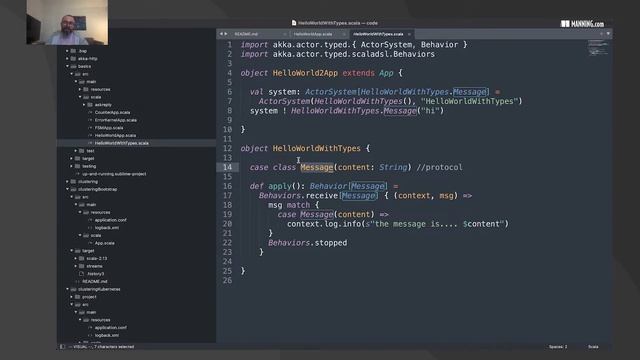The image size is (640, 360).
Task: Click line number 26 in the gutter
Action: coord(227,280)
